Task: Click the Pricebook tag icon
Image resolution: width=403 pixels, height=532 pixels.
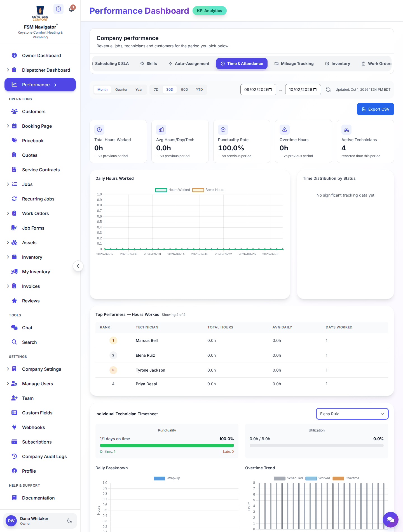Action: tap(14, 141)
